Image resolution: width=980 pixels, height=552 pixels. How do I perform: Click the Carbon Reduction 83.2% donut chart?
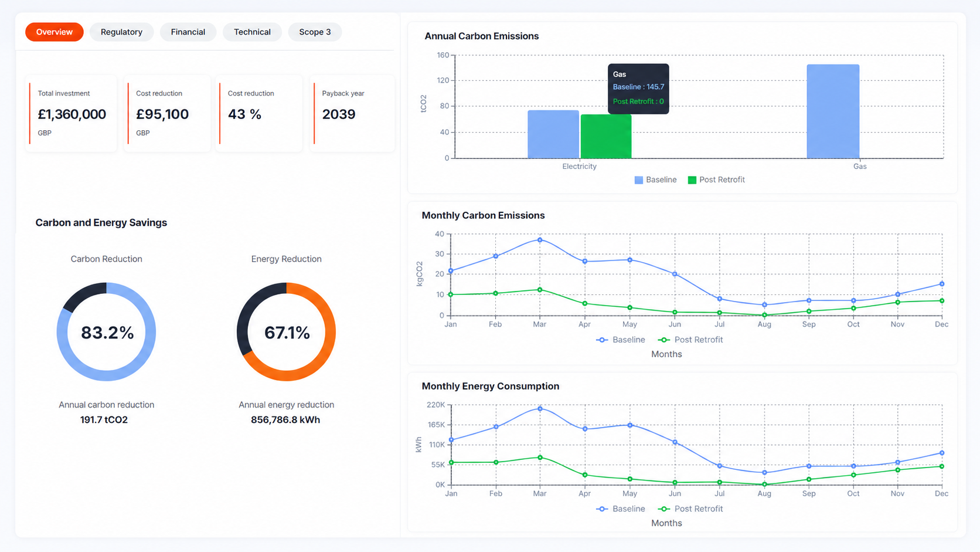(x=106, y=332)
